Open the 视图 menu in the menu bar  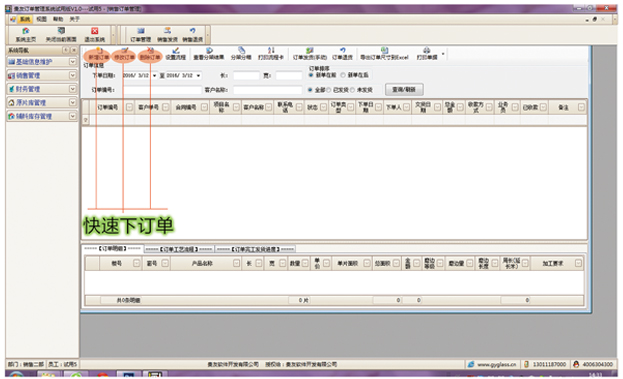tap(41, 19)
